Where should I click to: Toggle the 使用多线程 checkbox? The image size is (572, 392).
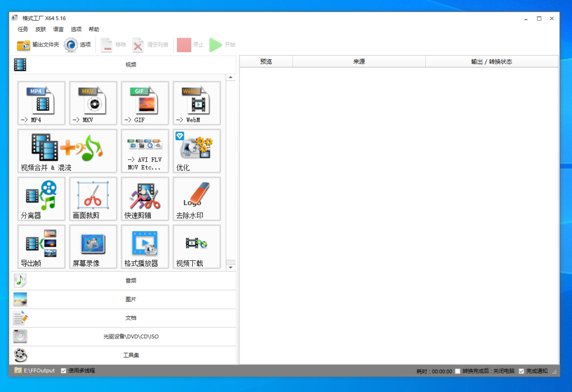64,370
